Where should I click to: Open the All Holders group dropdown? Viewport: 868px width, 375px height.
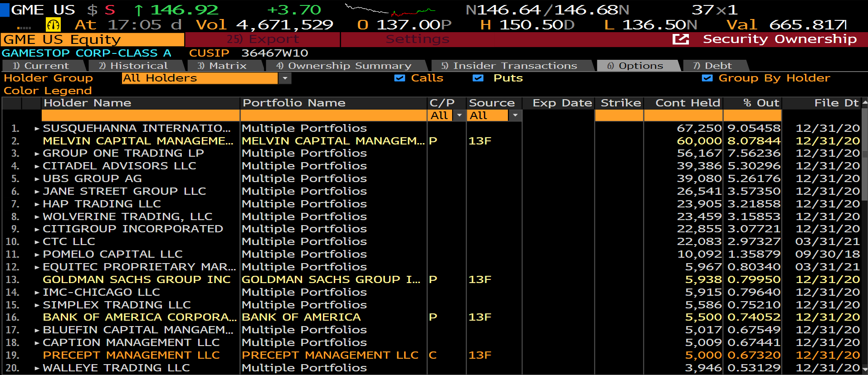pyautogui.click(x=285, y=78)
